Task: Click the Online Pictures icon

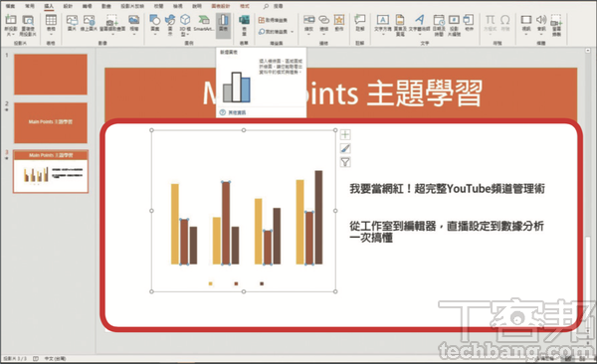Action: (89, 20)
